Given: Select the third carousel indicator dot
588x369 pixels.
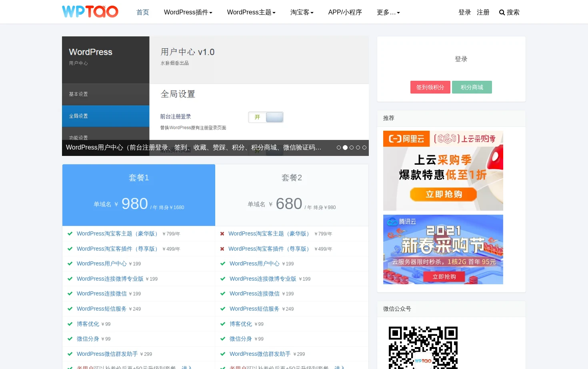Looking at the screenshot, I should (352, 148).
